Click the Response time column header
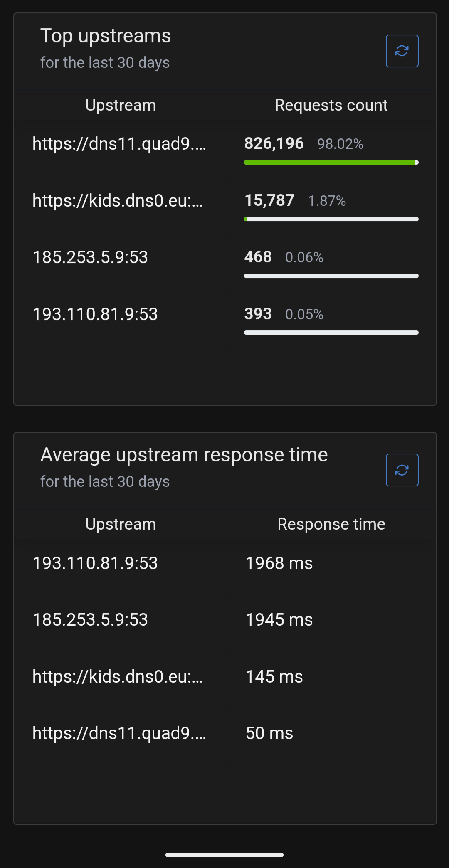Image resolution: width=449 pixels, height=868 pixels. click(x=331, y=524)
